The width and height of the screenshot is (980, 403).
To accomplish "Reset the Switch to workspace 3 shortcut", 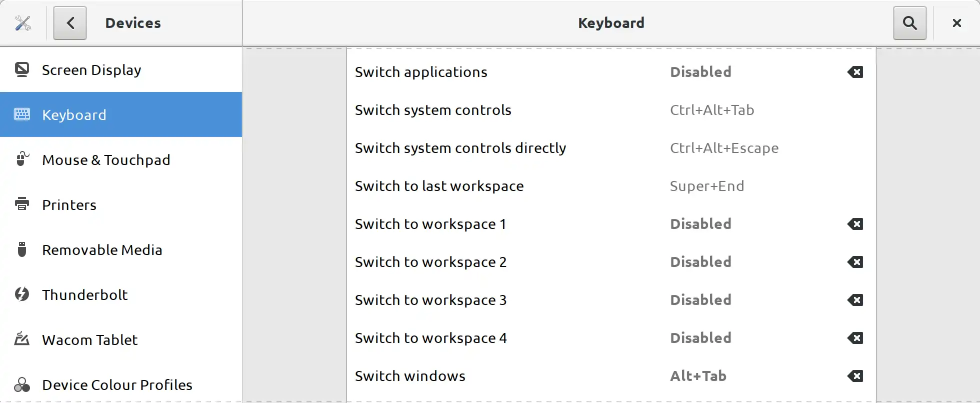I will (x=855, y=300).
